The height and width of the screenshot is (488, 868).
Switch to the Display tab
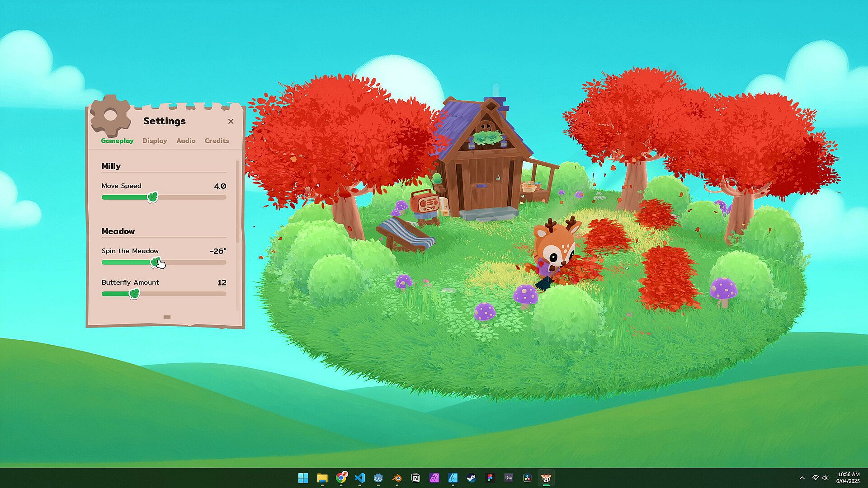pos(155,141)
